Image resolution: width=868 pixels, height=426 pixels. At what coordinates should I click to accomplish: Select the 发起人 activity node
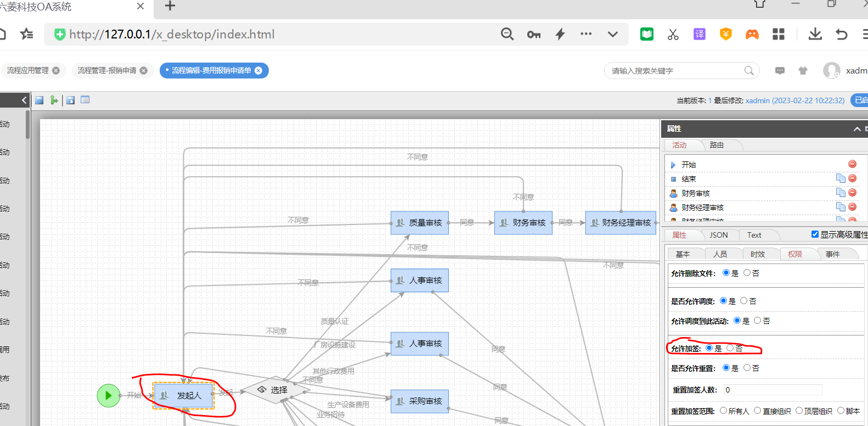tap(184, 395)
